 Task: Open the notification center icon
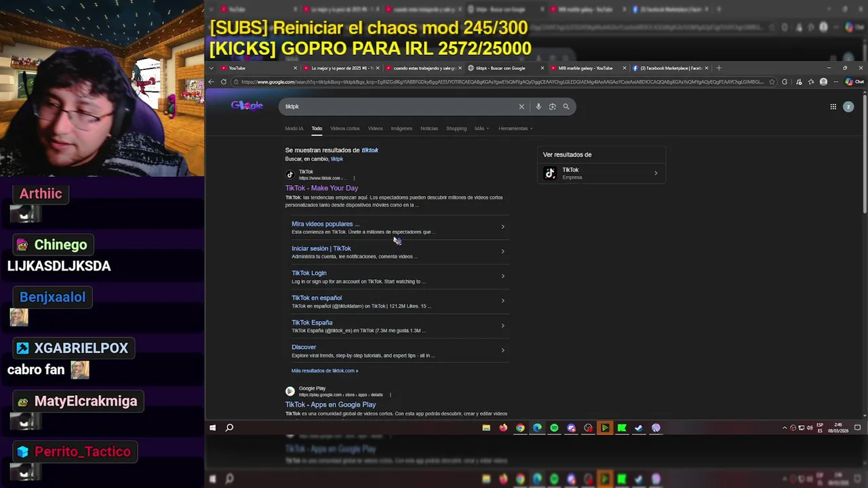click(x=857, y=428)
